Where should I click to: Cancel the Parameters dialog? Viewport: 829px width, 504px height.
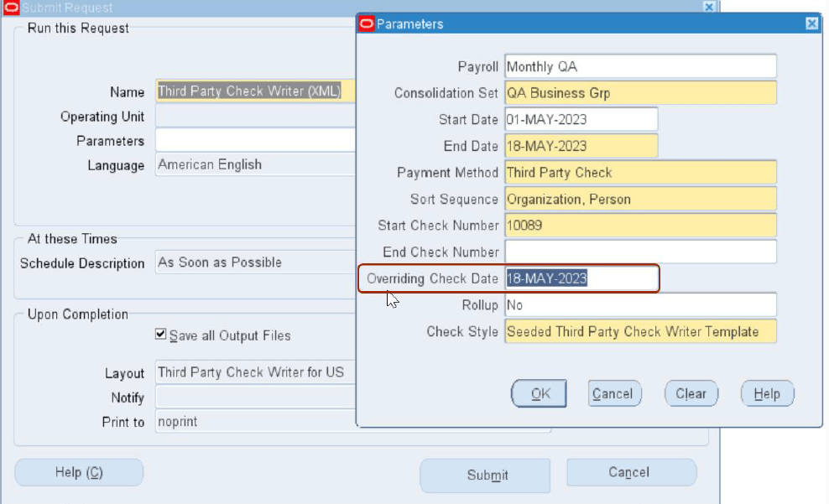click(614, 393)
